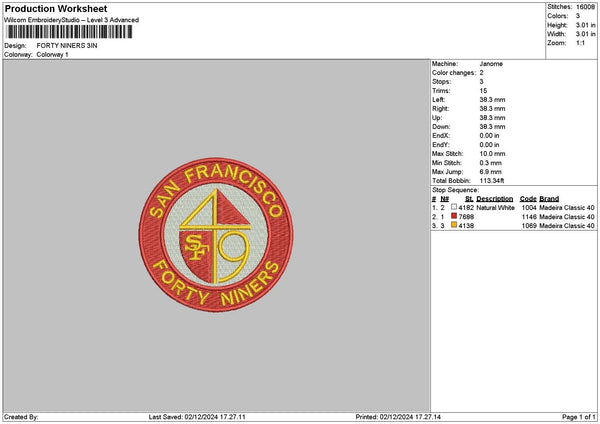
Task: Click the San Francisco Forty Niners embroidery preview
Action: click(216, 235)
